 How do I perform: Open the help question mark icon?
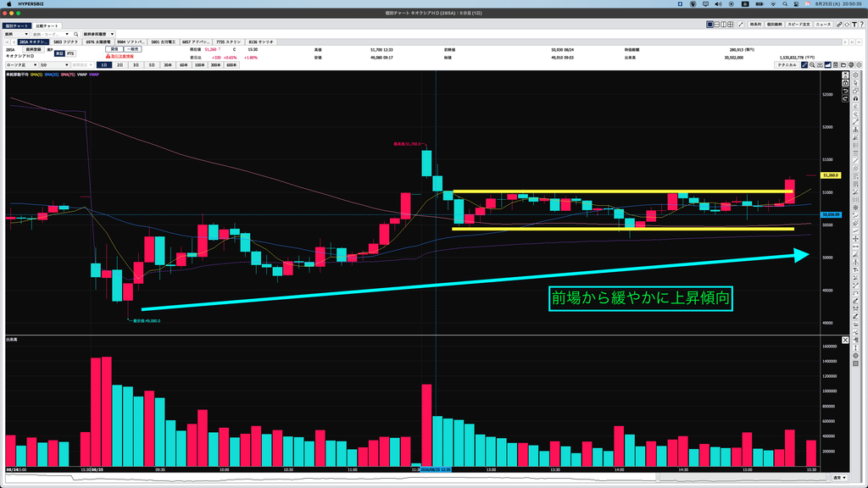(861, 25)
